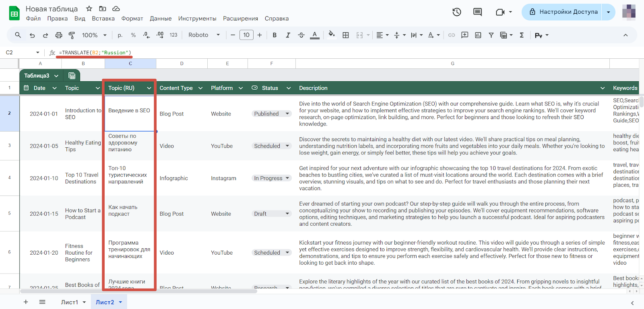Click the print icon

pyautogui.click(x=59, y=35)
